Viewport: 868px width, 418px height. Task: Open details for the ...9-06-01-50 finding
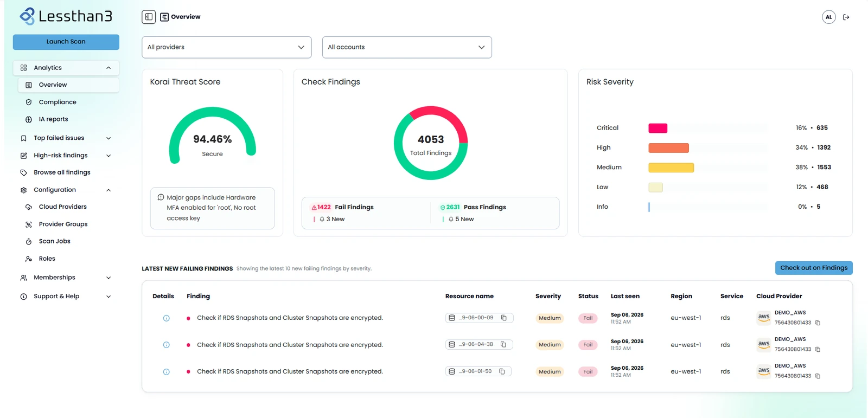pyautogui.click(x=167, y=372)
